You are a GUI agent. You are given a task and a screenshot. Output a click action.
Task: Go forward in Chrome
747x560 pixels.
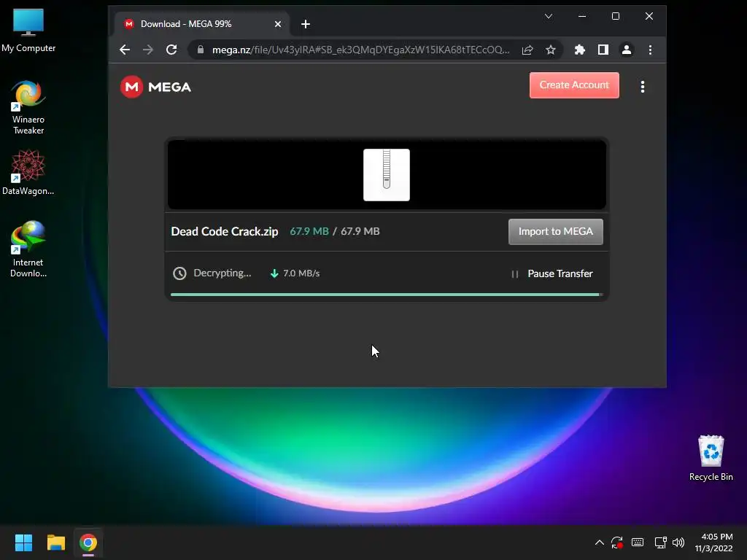pyautogui.click(x=148, y=50)
